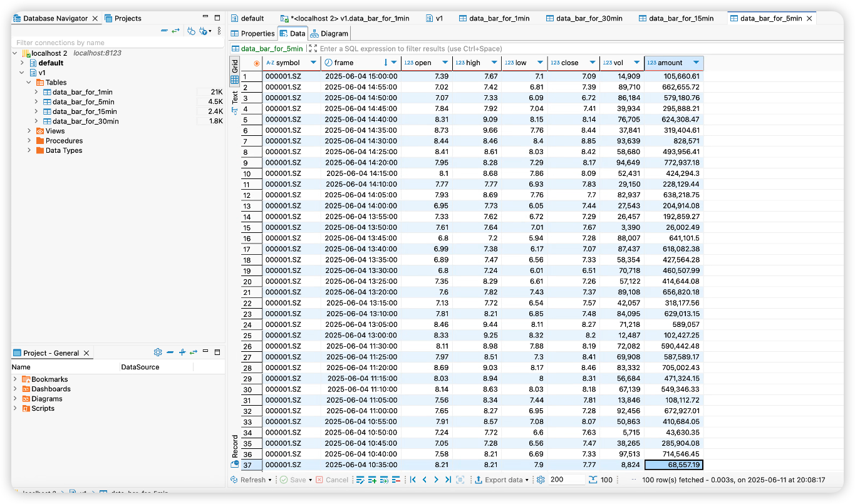Click the new connection plug icon

point(191,31)
